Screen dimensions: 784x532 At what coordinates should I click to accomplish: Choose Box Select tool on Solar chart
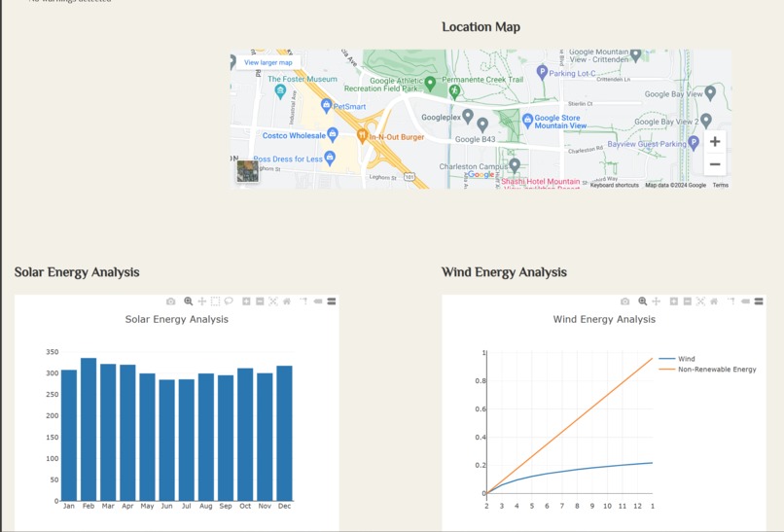click(x=216, y=301)
